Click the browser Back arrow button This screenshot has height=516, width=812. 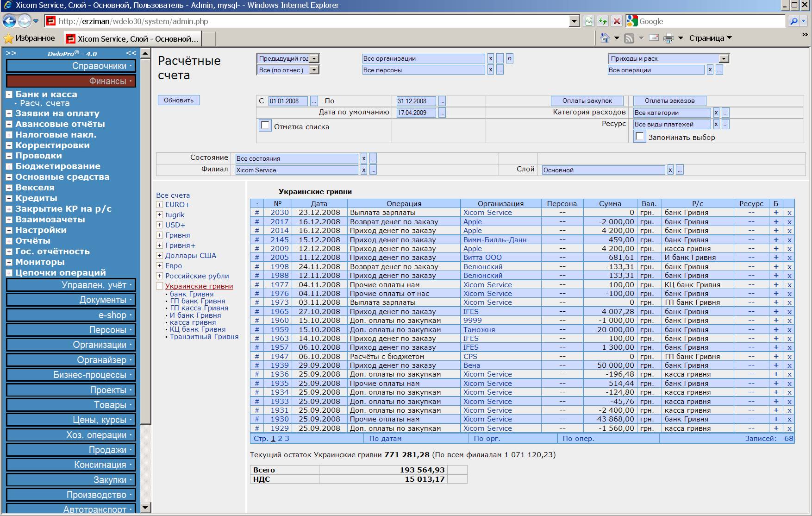[x=9, y=21]
